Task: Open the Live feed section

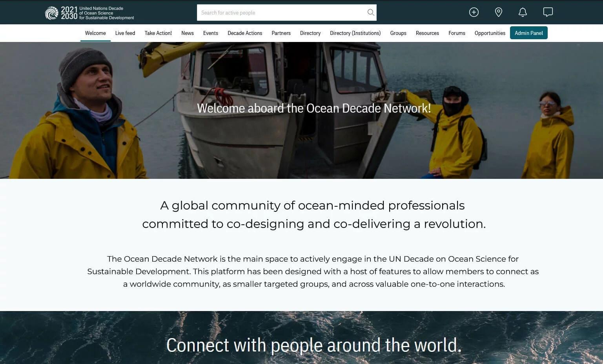Action: (x=125, y=33)
